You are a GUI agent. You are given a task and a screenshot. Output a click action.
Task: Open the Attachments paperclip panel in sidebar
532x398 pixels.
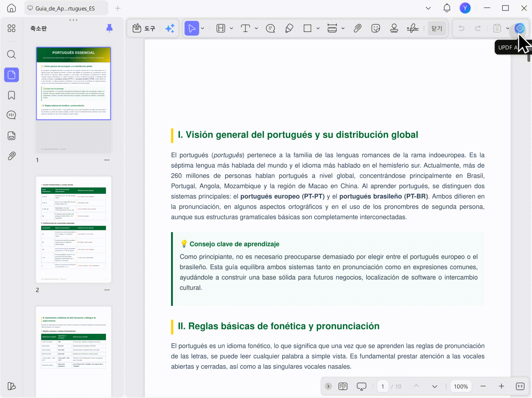(x=12, y=156)
